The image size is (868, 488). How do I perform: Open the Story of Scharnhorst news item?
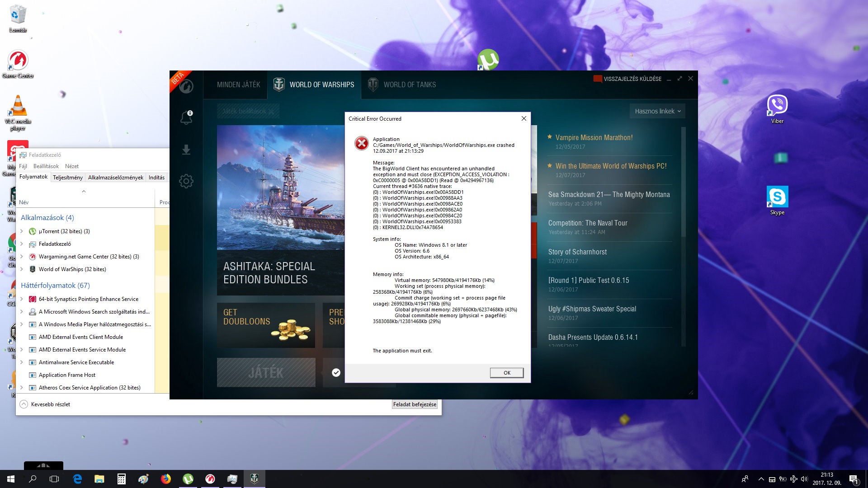coord(577,252)
